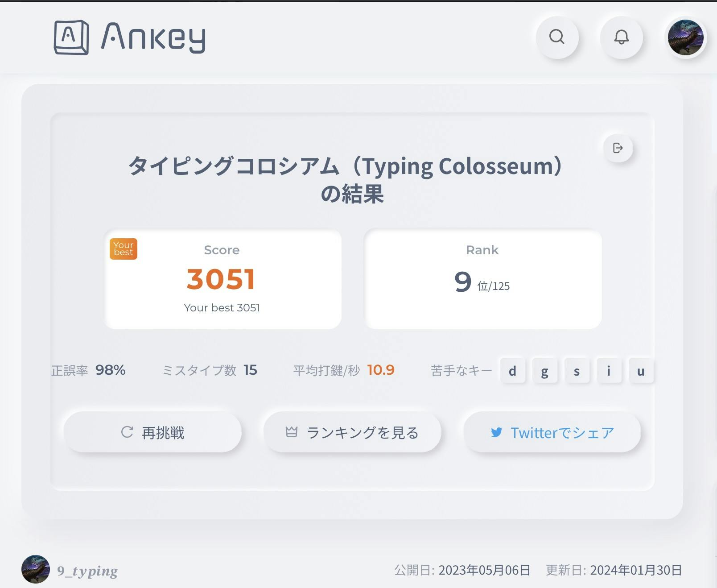
Task: Click the Score 3051 card
Action: 223,279
